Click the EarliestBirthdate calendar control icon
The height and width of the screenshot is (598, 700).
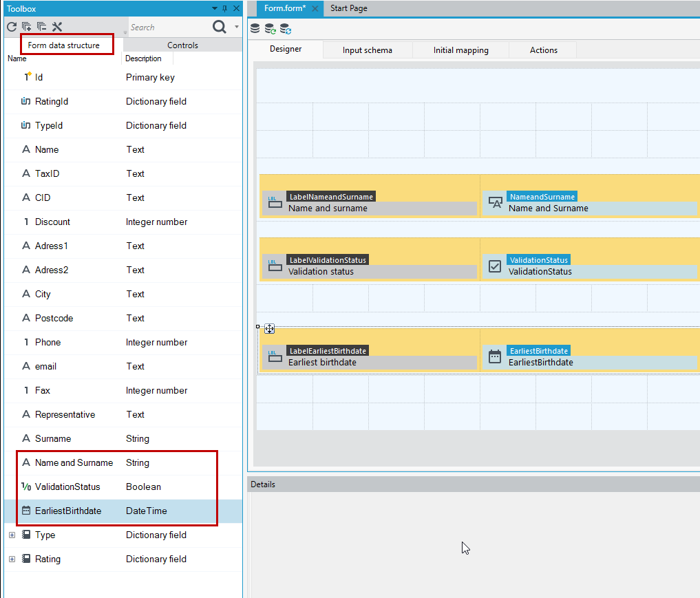495,357
